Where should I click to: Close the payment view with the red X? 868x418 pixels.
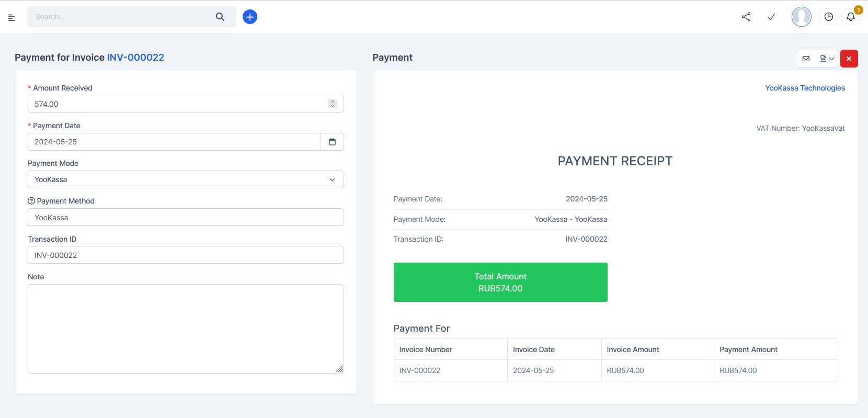tap(849, 58)
